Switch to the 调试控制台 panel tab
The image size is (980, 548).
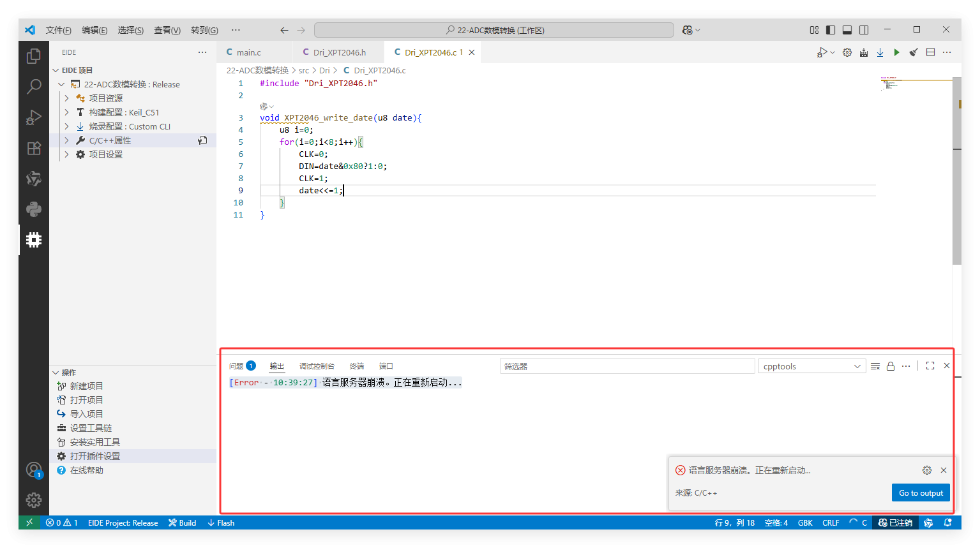point(317,366)
